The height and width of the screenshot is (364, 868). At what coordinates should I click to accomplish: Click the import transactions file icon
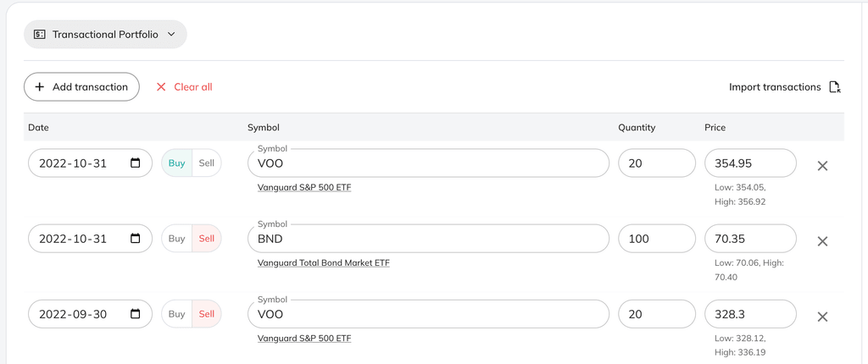[834, 87]
